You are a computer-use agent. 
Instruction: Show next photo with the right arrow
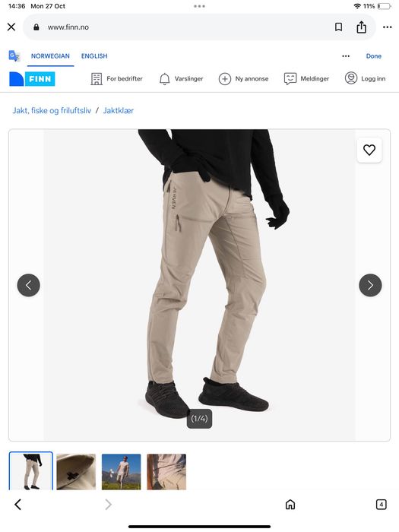[370, 285]
